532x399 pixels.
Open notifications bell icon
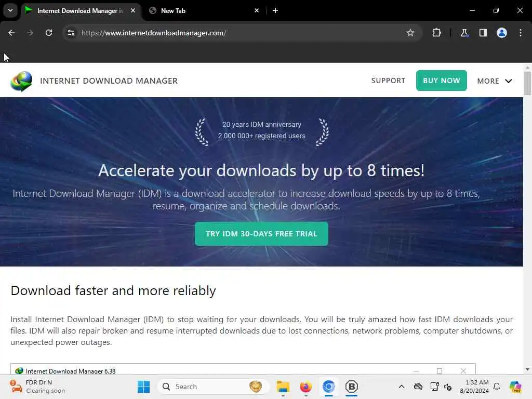(497, 387)
